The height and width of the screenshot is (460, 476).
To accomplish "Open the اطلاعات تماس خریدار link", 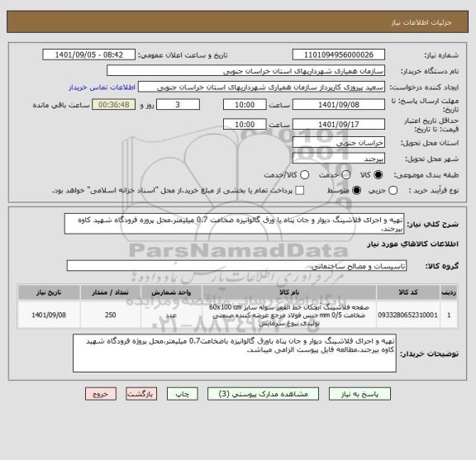I will tap(102, 88).
